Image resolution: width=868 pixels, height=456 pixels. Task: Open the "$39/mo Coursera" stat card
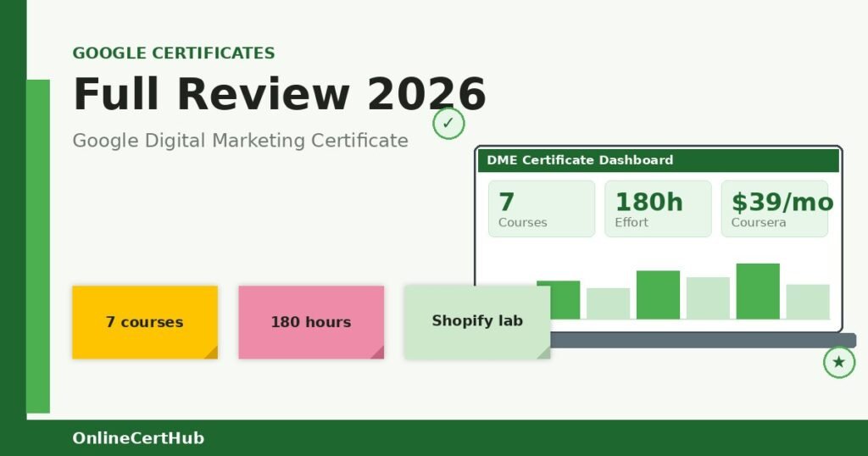tap(775, 209)
